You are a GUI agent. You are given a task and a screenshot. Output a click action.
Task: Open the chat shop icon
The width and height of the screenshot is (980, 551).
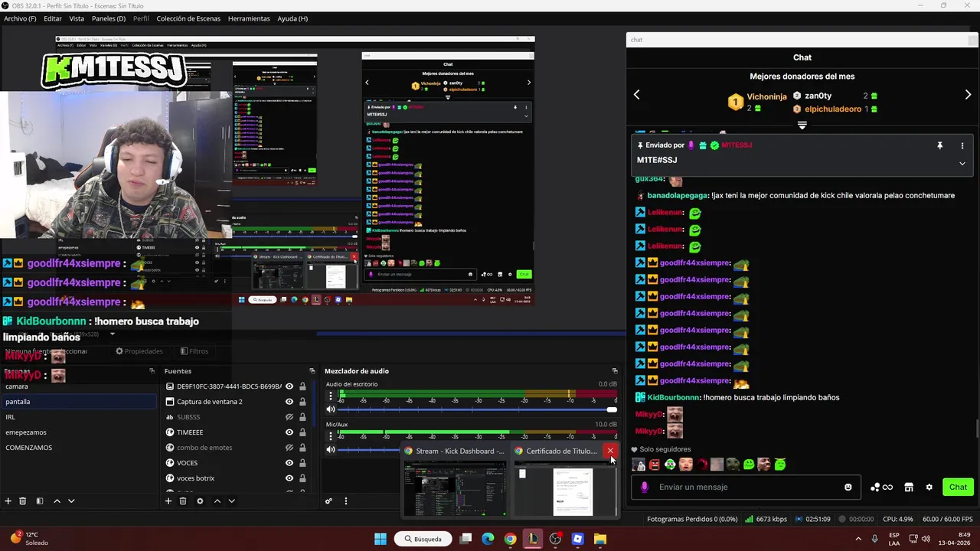[909, 487]
